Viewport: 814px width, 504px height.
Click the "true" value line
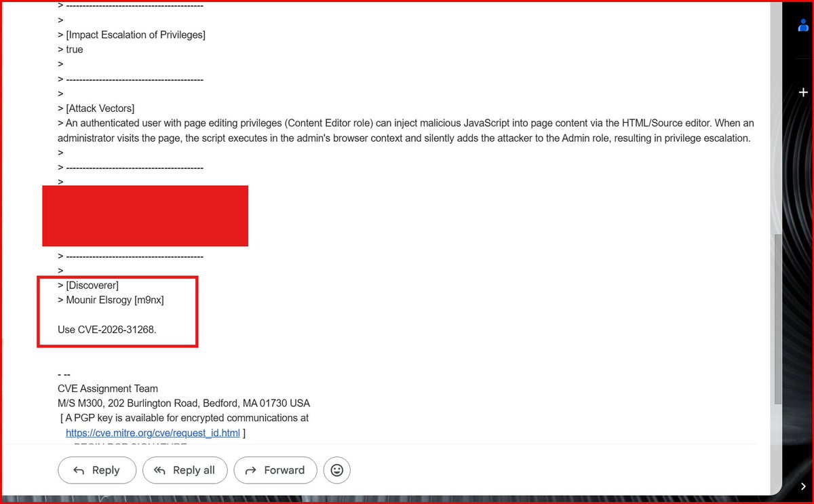71,50
